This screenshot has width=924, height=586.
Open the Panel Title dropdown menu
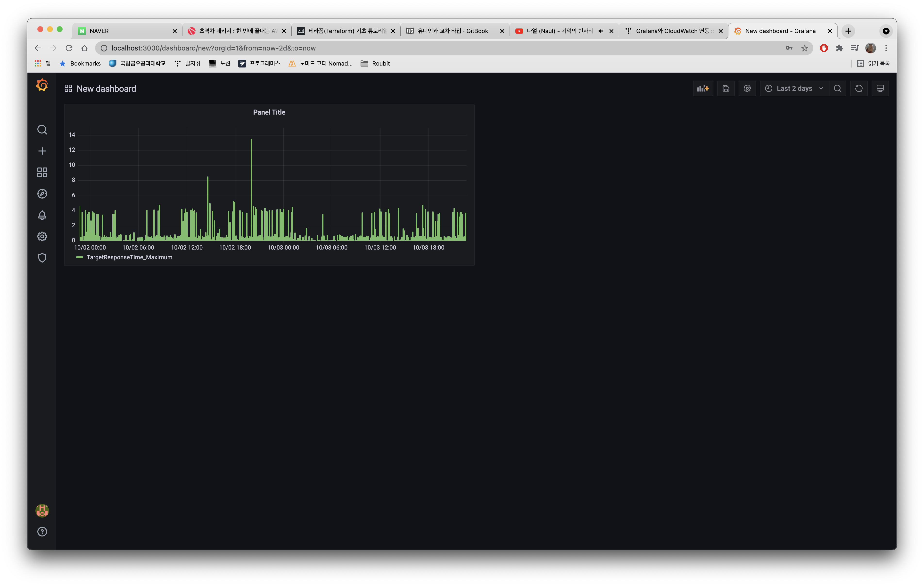coord(269,112)
